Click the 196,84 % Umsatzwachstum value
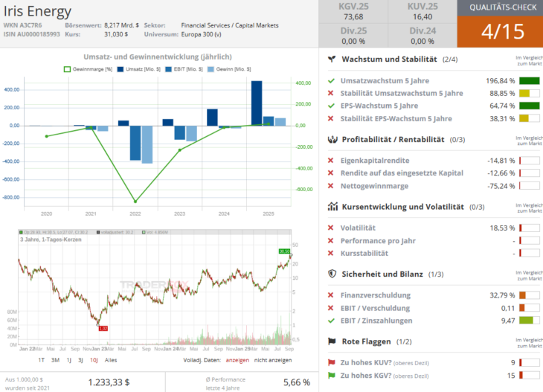The height and width of the screenshot is (392, 543). tap(501, 80)
